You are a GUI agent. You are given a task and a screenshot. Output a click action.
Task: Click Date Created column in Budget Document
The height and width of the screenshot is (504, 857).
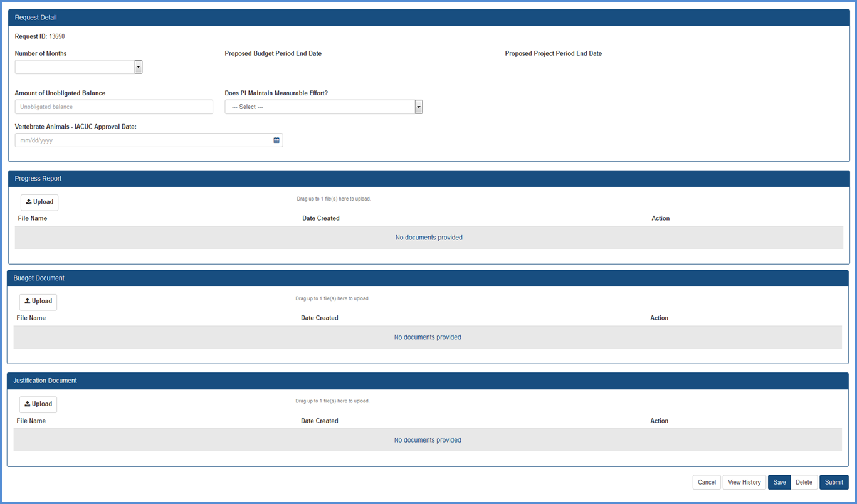pos(320,318)
